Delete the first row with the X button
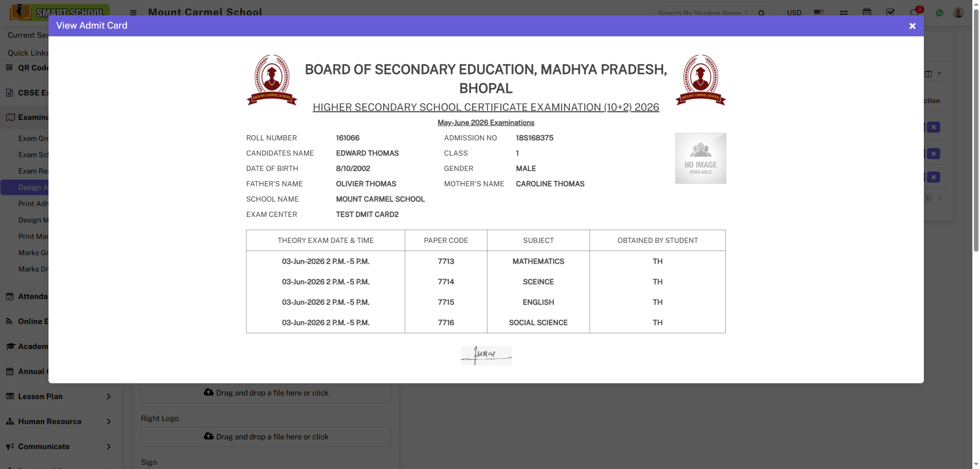This screenshot has width=980, height=469. [x=934, y=126]
